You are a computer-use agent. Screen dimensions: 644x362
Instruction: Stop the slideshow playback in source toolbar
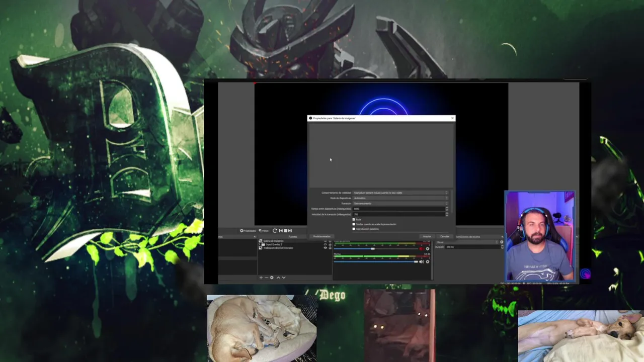(x=285, y=231)
